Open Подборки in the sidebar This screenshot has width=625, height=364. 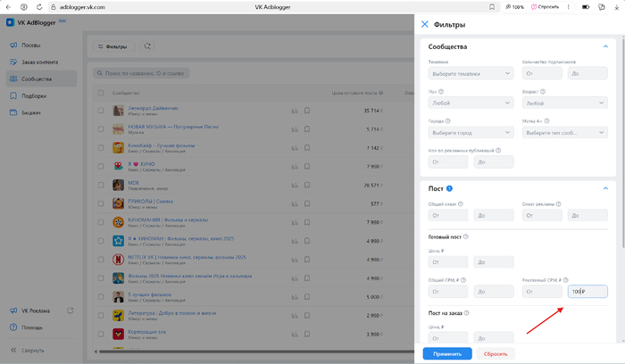(x=34, y=95)
